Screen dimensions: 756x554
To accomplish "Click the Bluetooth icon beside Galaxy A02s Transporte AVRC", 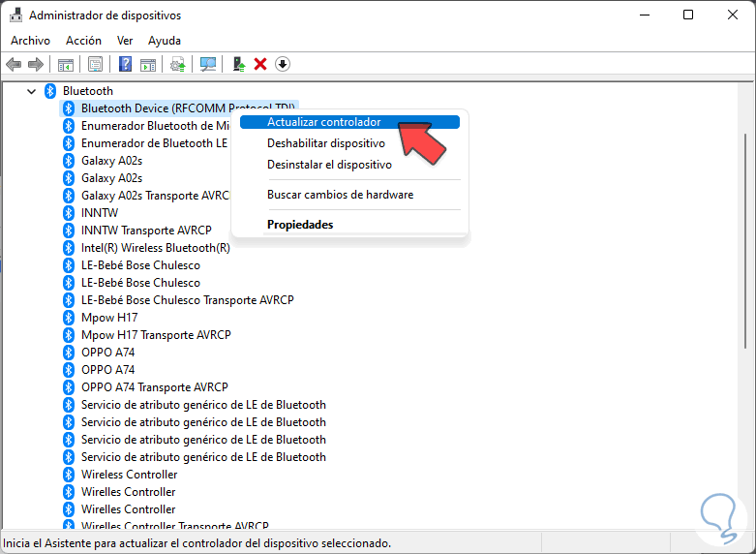I will click(x=69, y=196).
